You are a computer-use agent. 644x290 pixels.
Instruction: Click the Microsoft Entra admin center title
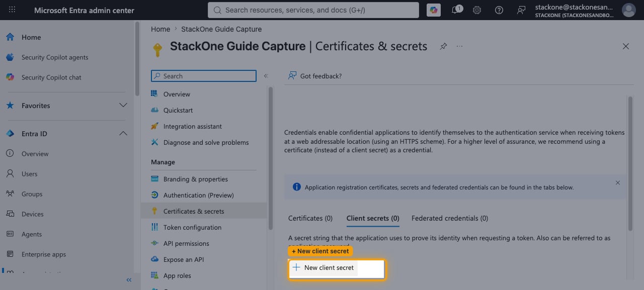click(84, 10)
